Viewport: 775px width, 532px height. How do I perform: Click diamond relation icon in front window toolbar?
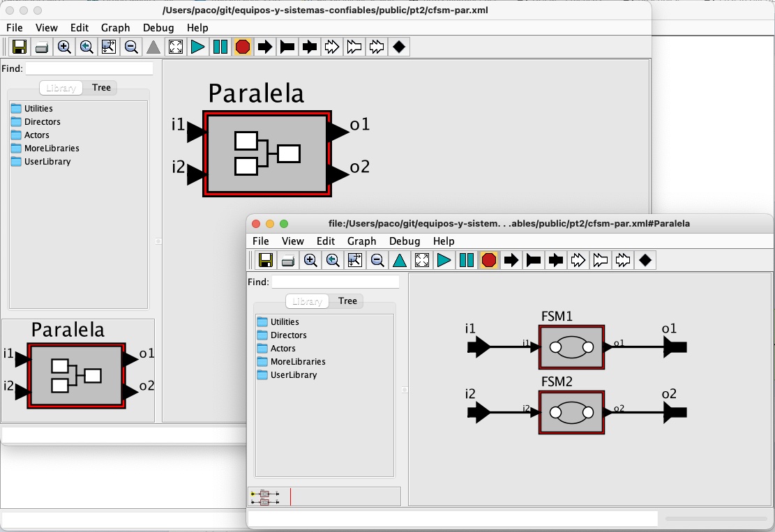645,260
